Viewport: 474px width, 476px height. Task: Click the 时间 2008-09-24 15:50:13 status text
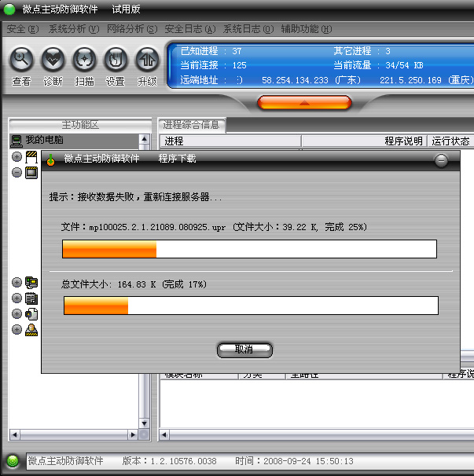click(x=294, y=461)
